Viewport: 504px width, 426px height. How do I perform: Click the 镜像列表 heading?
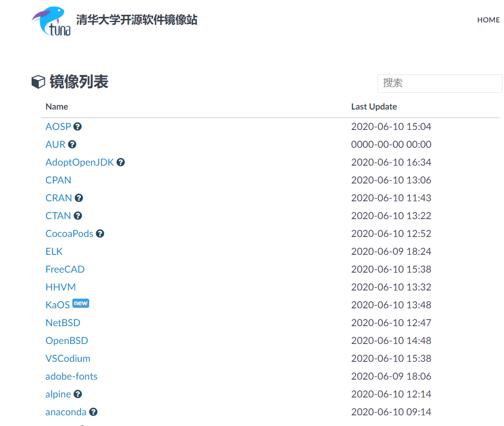coord(79,82)
